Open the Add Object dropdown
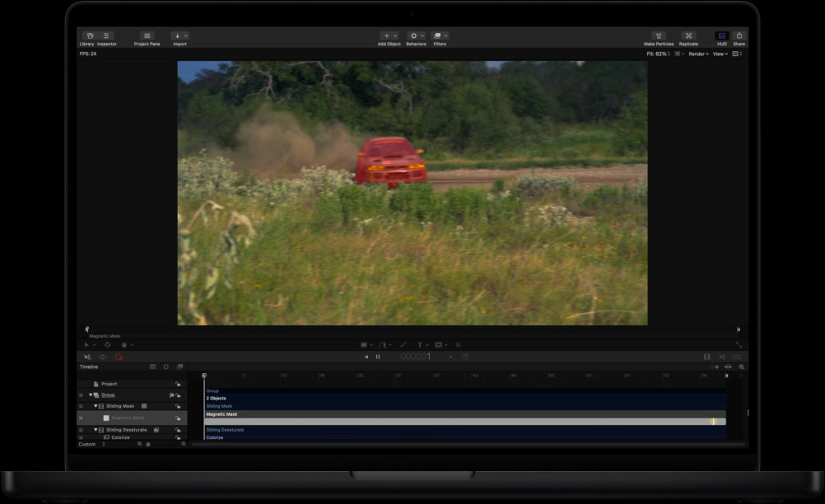This screenshot has height=504, width=825. click(x=389, y=36)
